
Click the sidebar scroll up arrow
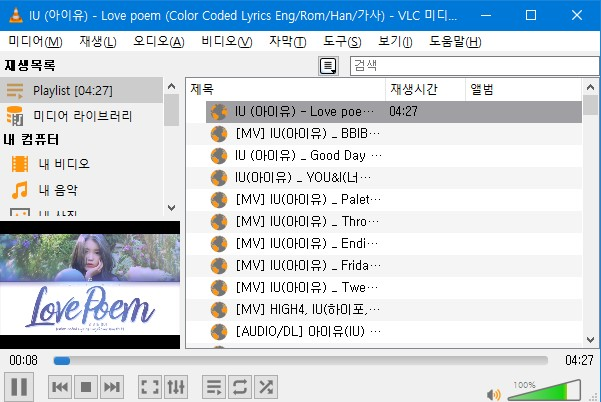tap(171, 86)
